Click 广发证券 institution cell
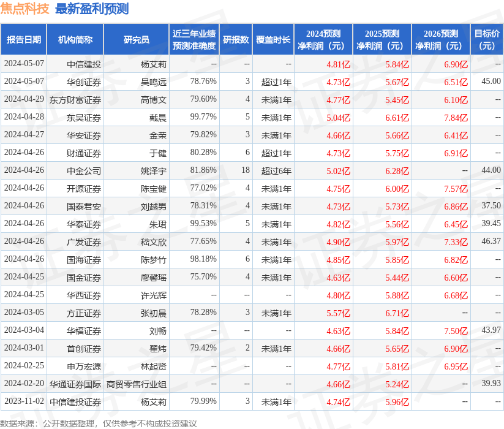The height and width of the screenshot is (429, 504). pos(84,242)
